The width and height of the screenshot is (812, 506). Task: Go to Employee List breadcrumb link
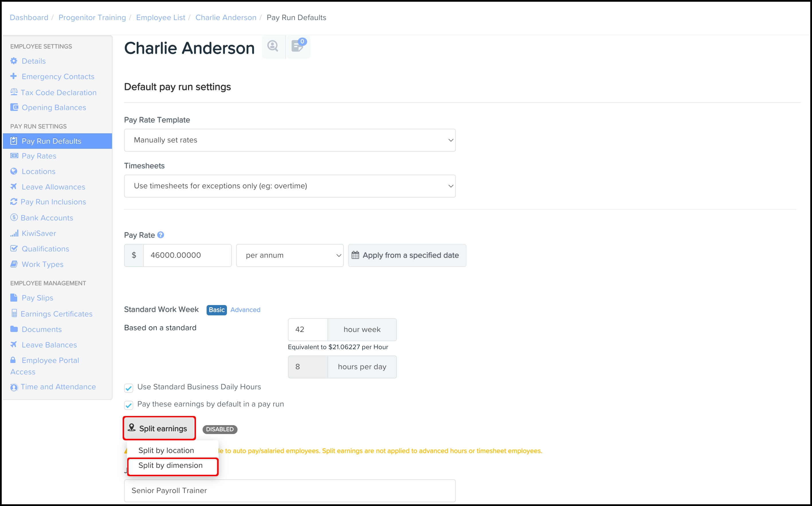click(x=160, y=17)
